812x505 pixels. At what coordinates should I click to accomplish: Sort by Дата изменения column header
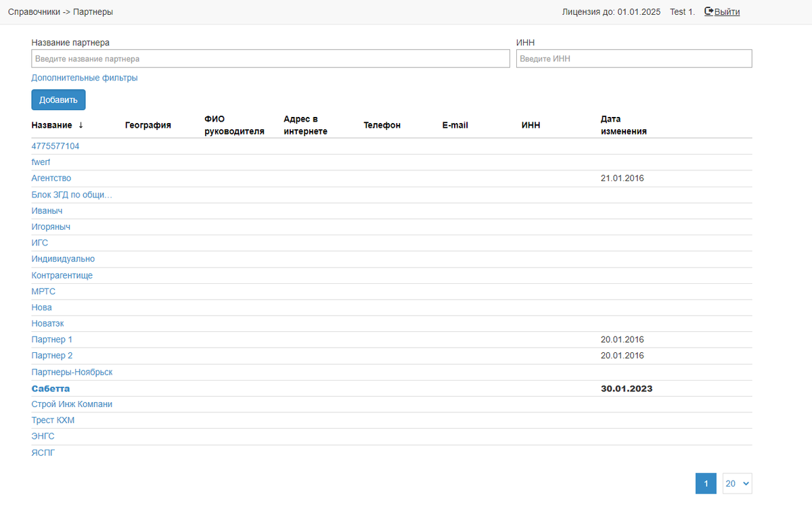coord(623,125)
